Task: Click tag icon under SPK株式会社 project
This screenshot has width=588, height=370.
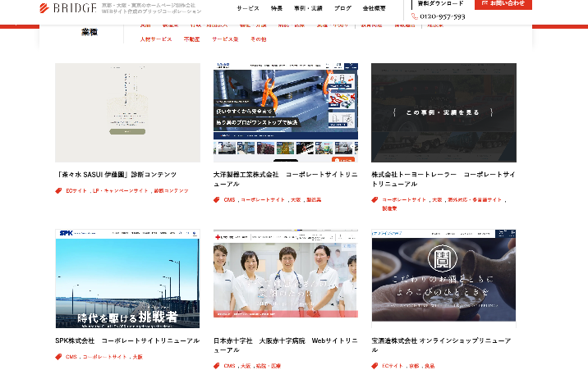Action: (x=59, y=357)
